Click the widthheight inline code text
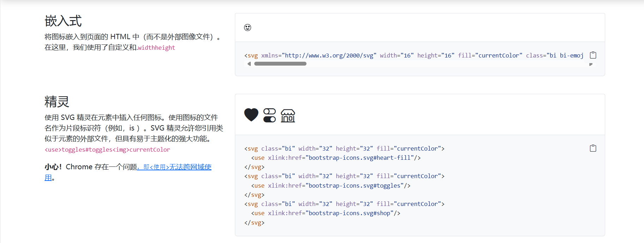Image resolution: width=644 pixels, height=243 pixels. [157, 48]
